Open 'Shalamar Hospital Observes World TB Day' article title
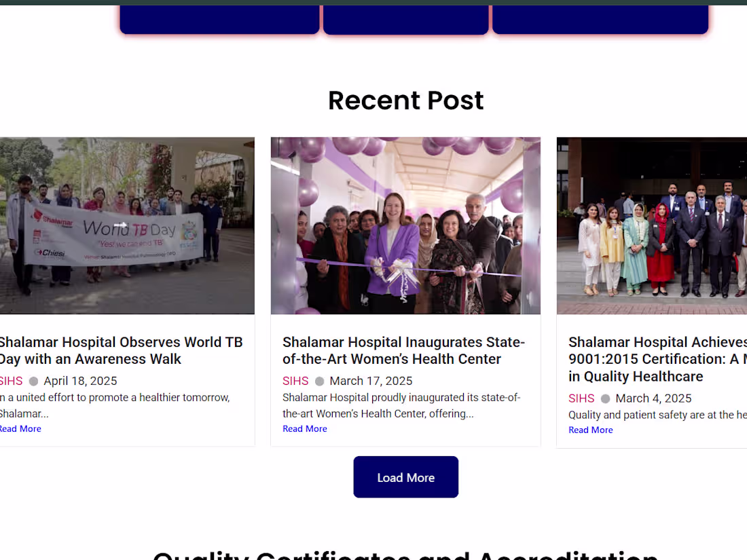Viewport: 747px width, 560px height. point(121,350)
